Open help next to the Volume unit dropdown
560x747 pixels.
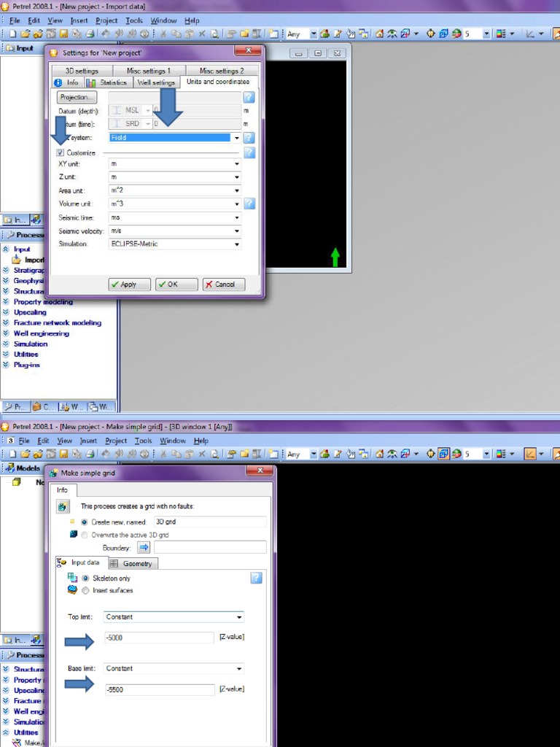click(x=249, y=204)
